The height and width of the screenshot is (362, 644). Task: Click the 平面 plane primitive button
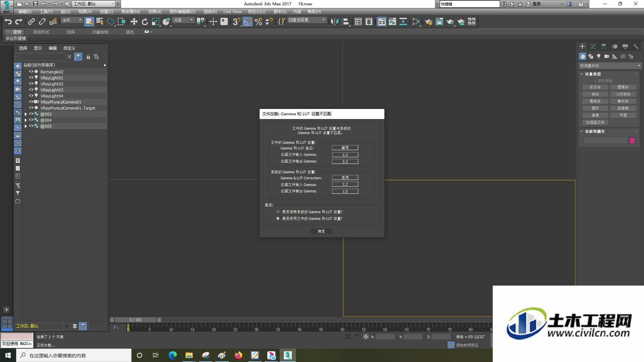coord(623,115)
